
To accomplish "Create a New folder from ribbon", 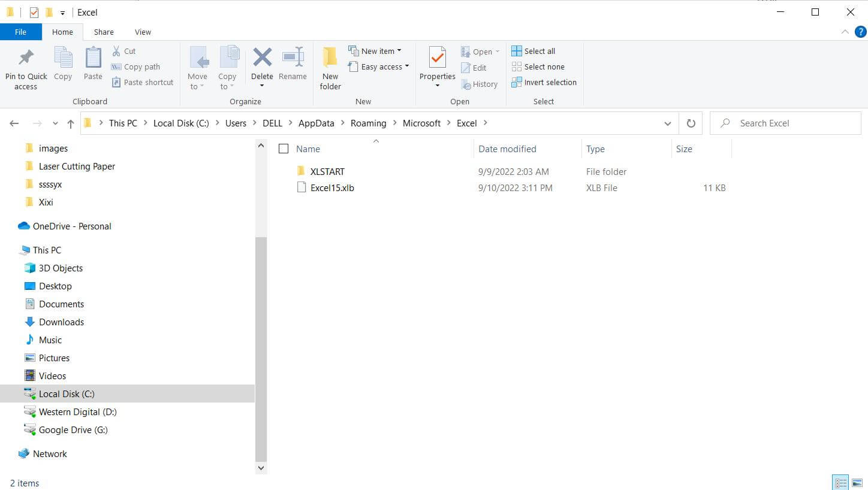I will click(x=330, y=68).
